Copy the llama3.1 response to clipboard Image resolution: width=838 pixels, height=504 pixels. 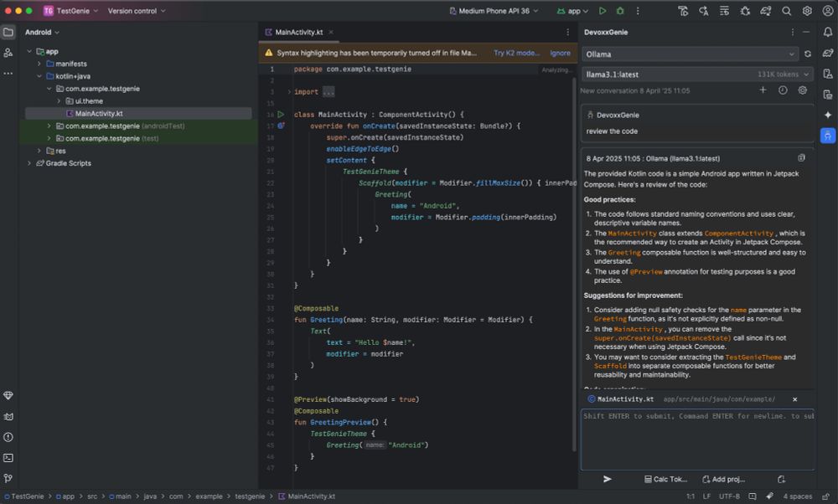click(x=801, y=158)
